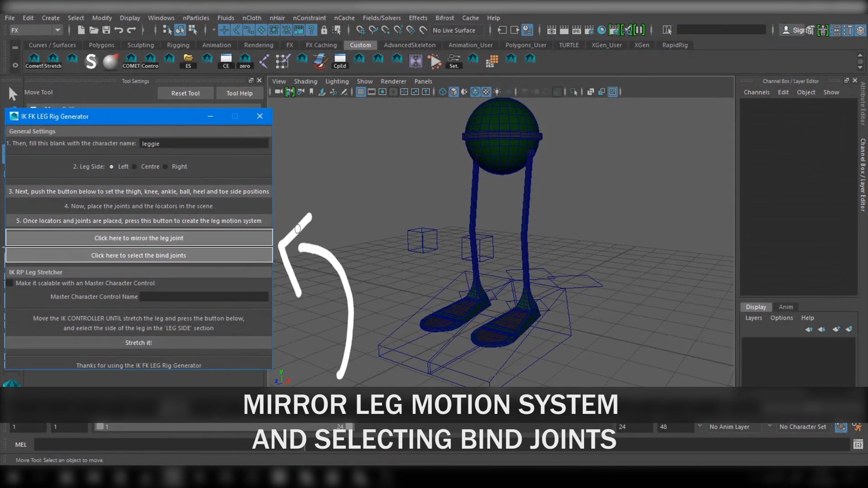This screenshot has width=868, height=488.
Task: Switch to the Rigging shelf tab
Action: 178,45
